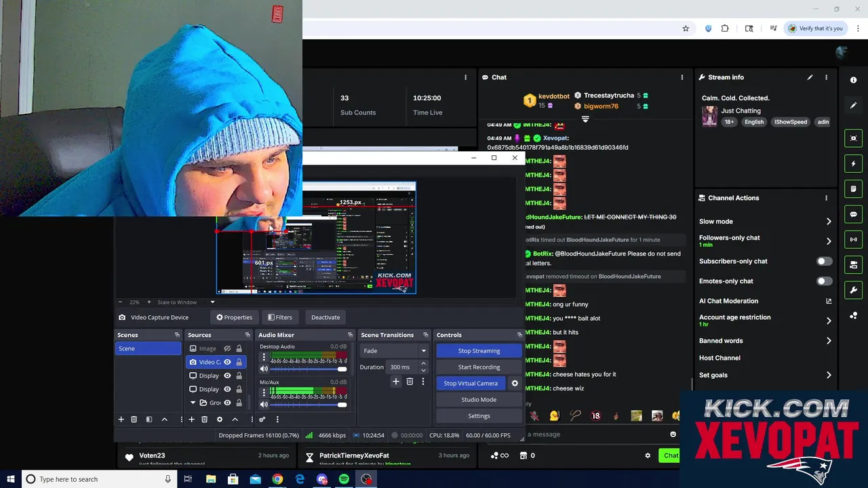Add a new scene with the plus icon
The height and width of the screenshot is (488, 868).
coord(121,420)
